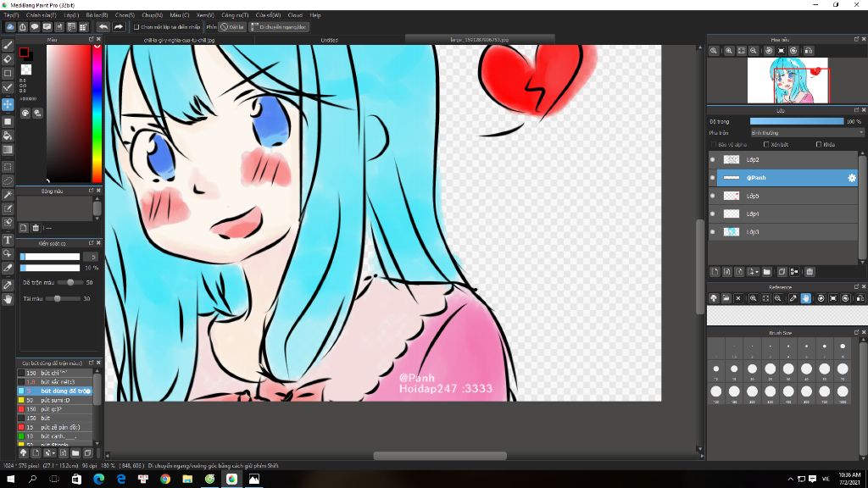Delete swatch with palette trash icon
868x488 pixels.
tap(36, 228)
